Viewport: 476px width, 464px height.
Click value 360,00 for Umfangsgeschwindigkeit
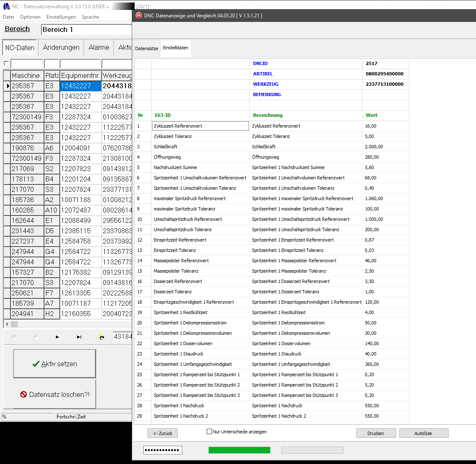click(386, 364)
